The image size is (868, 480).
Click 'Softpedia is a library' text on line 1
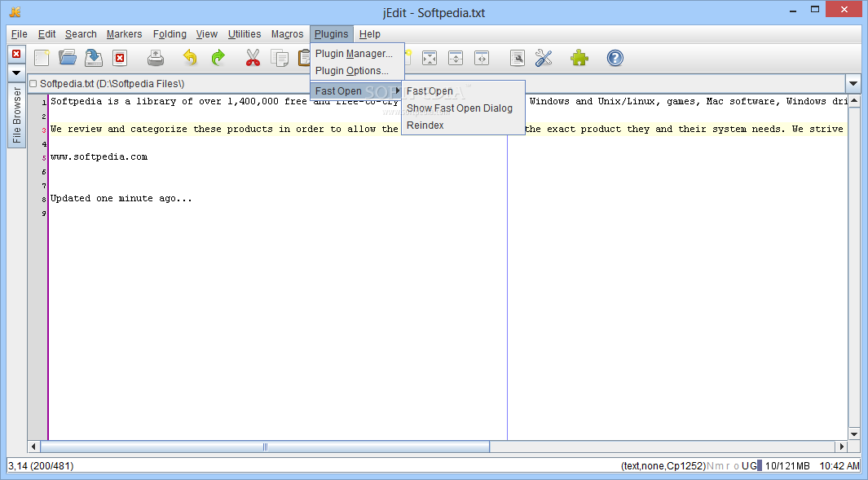(x=114, y=101)
